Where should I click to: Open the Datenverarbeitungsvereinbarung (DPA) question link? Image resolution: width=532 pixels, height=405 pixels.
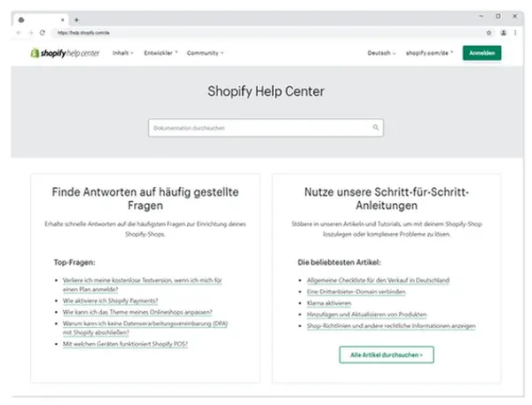tap(145, 328)
